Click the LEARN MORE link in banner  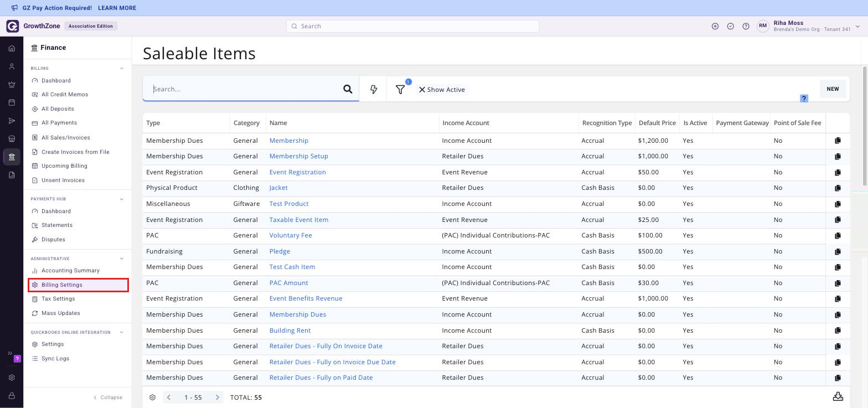pyautogui.click(x=117, y=8)
